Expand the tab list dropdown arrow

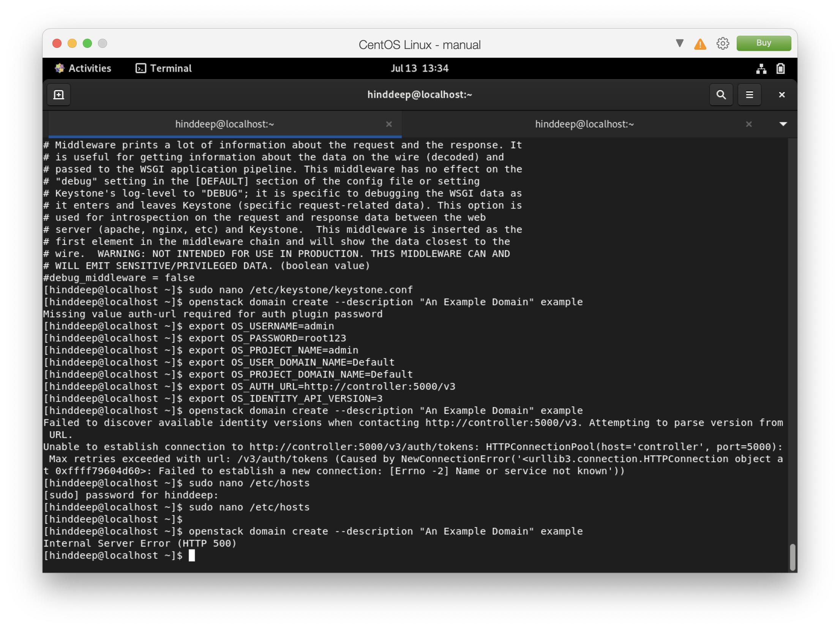pos(783,124)
